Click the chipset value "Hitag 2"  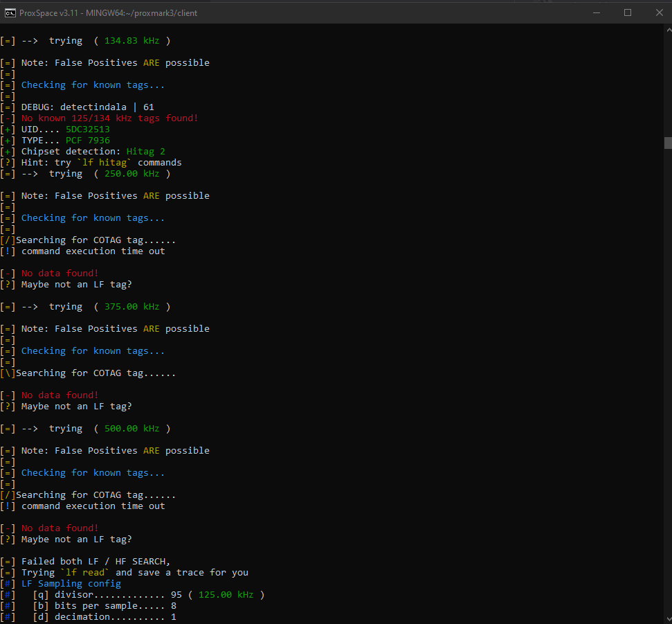146,152
